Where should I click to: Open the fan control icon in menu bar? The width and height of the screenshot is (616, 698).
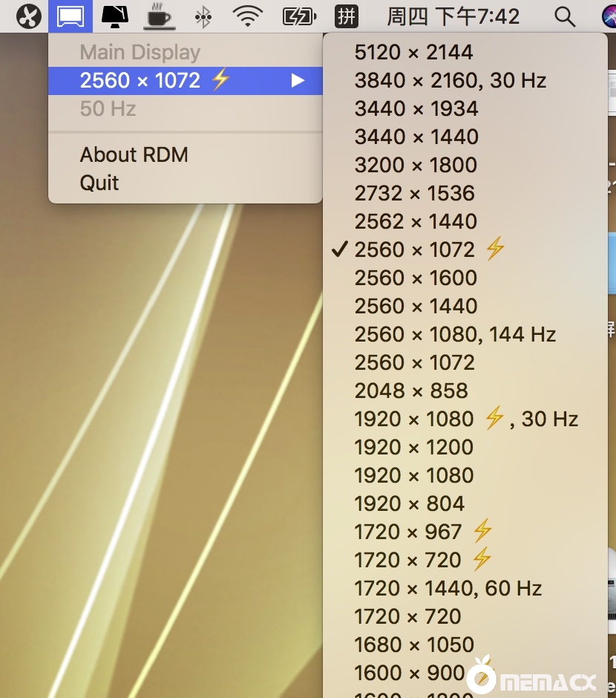29,16
